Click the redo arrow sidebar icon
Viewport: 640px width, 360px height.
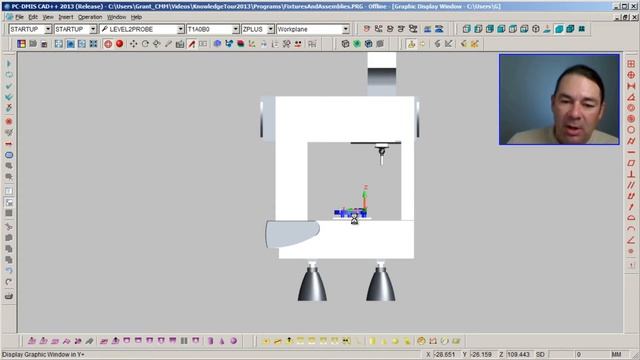point(9,282)
